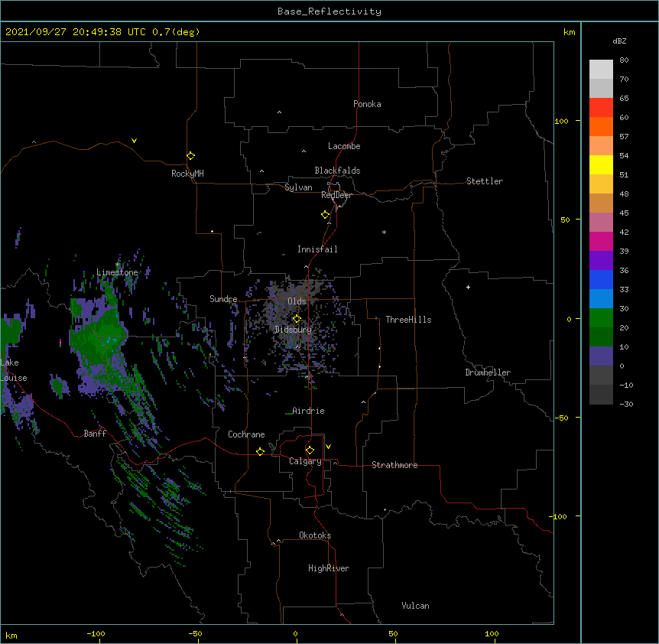The image size is (659, 644).
Task: Click the white caret marker west of Lacombe
Action: pos(304,151)
